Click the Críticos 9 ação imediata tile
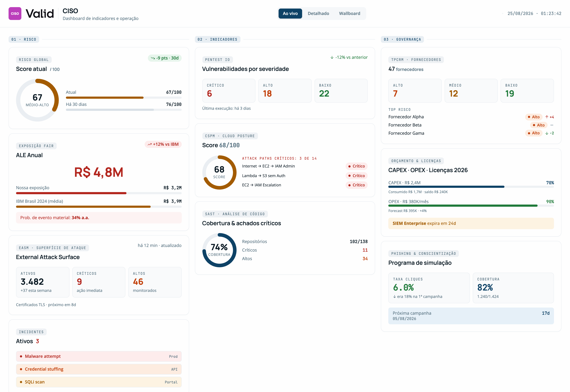This screenshot has height=392, width=570. (99, 282)
